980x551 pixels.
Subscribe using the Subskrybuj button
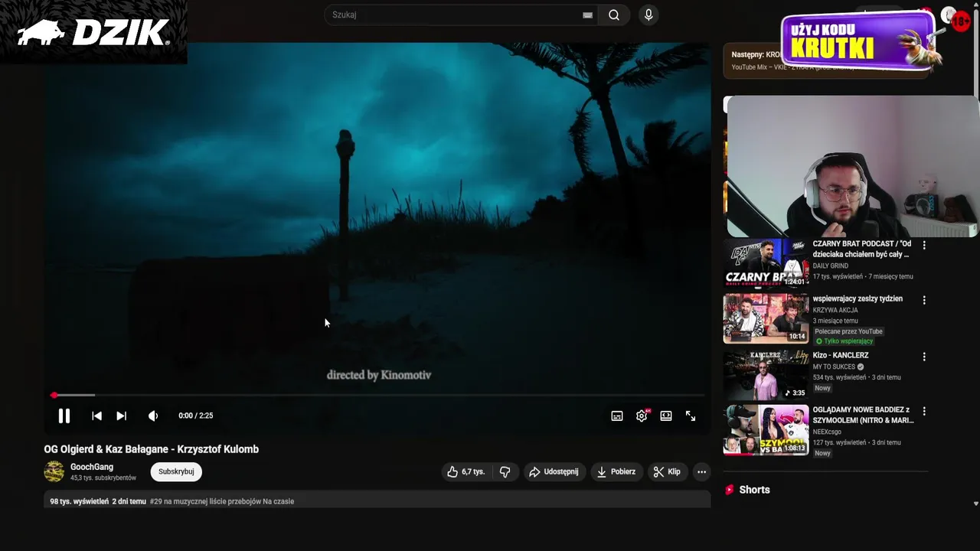pyautogui.click(x=176, y=471)
